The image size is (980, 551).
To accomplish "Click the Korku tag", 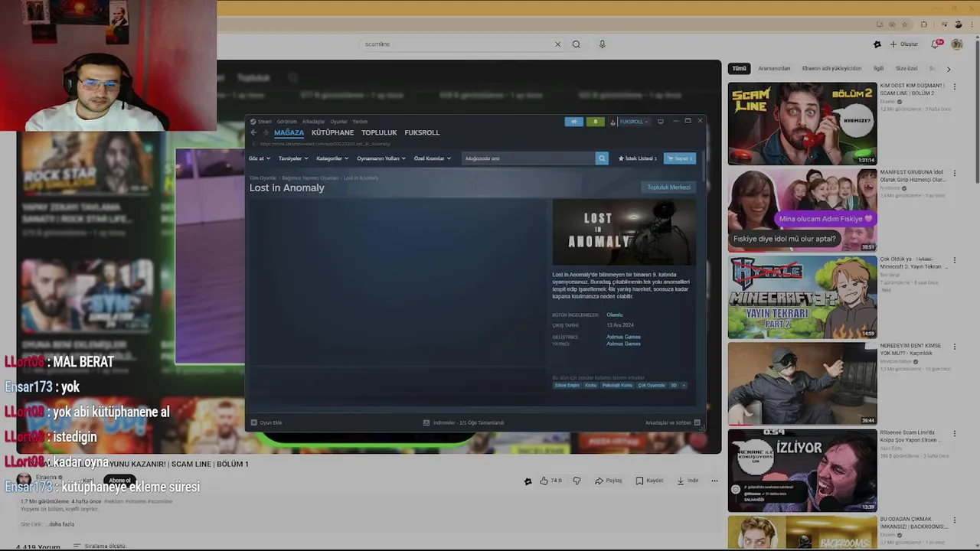I will coord(590,385).
